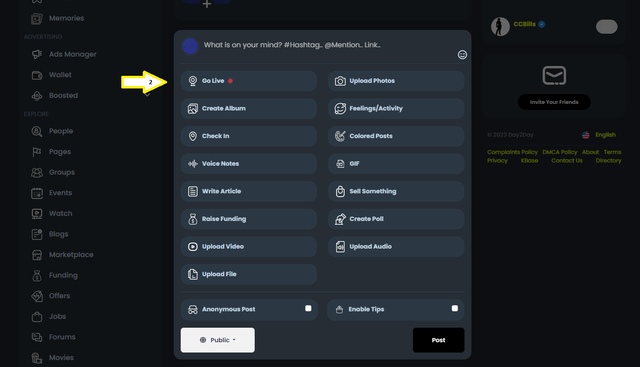Select Raise Funding option
The height and width of the screenshot is (367, 640).
[x=249, y=219]
